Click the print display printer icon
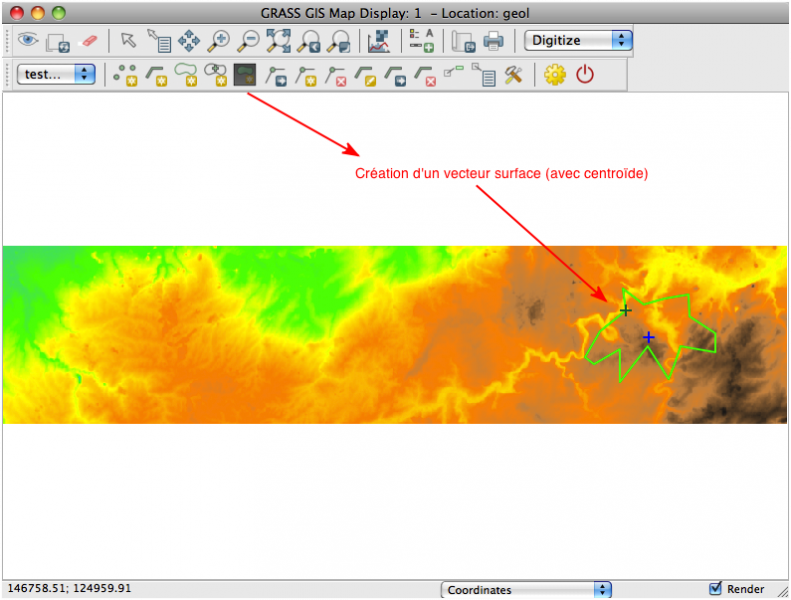Image resolution: width=791 pixels, height=600 pixels. pyautogui.click(x=493, y=41)
